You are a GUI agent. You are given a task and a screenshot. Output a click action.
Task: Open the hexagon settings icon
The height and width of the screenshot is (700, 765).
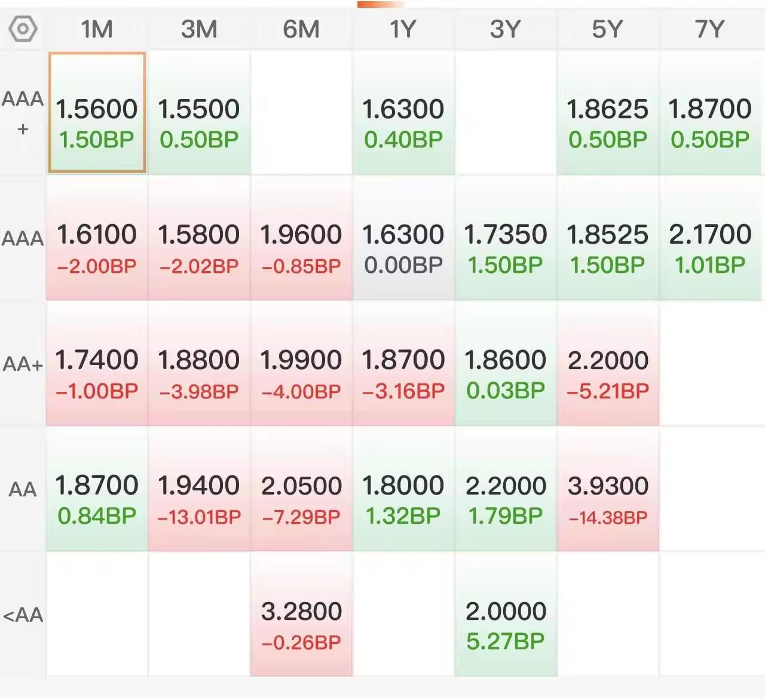click(x=23, y=29)
